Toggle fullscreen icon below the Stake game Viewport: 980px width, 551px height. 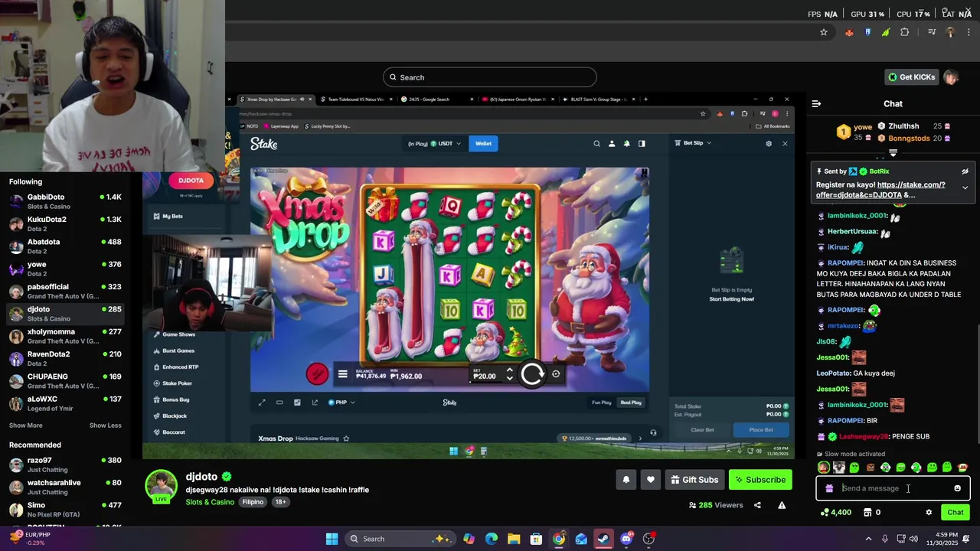point(261,403)
